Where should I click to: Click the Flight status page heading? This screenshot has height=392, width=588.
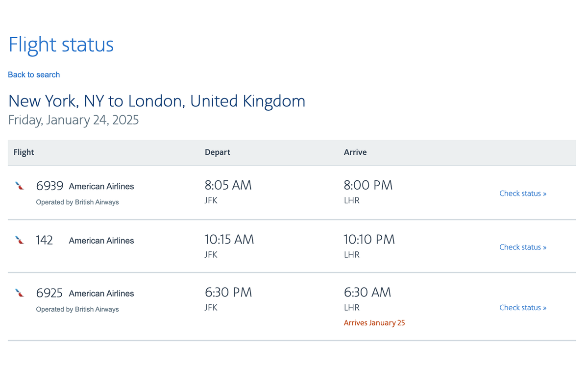[x=61, y=45]
